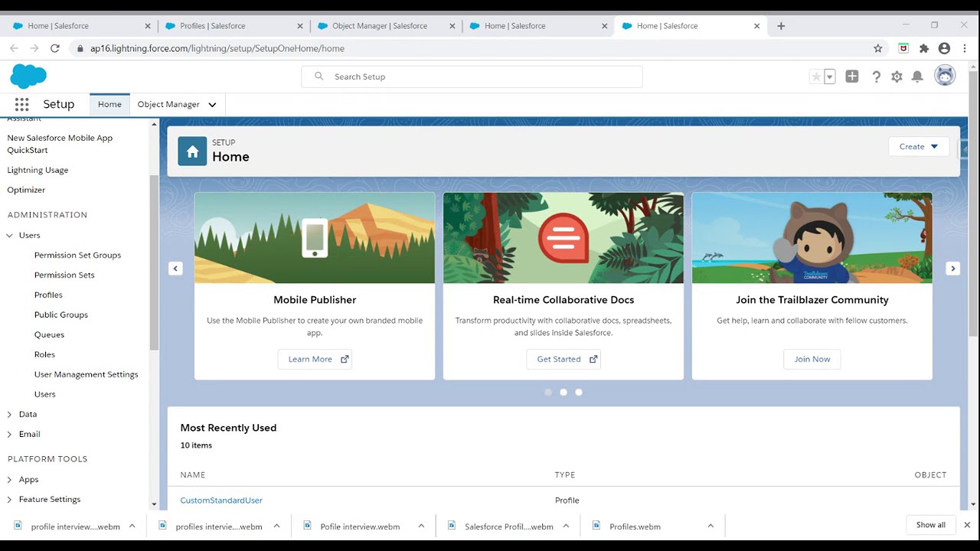Image resolution: width=980 pixels, height=551 pixels.
Task: View notifications bell icon
Action: pos(917,77)
